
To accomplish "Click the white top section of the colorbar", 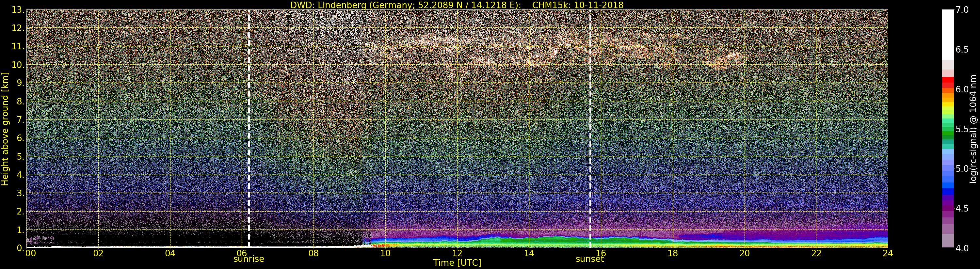I will click(948, 34).
